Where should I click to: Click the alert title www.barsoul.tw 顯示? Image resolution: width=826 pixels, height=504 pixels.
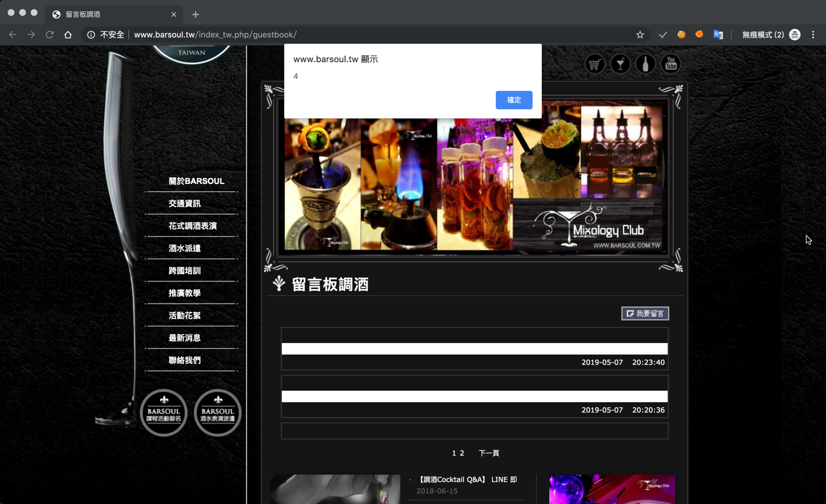tap(335, 59)
